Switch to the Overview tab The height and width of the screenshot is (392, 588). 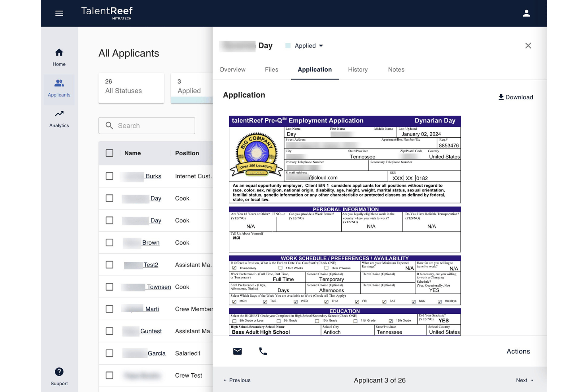coord(232,70)
